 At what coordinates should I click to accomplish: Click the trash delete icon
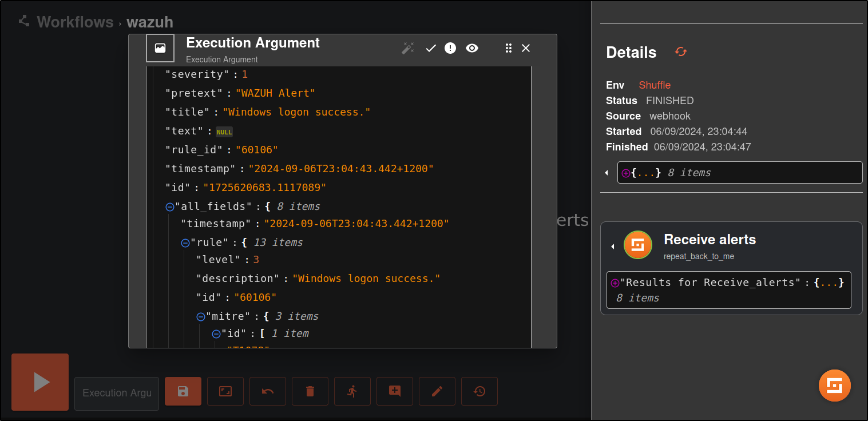coord(310,391)
